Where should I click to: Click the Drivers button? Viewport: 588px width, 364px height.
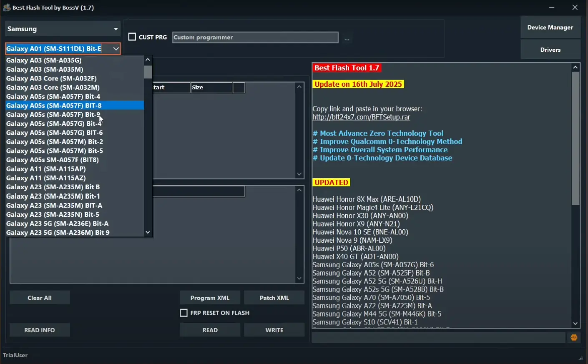(550, 50)
